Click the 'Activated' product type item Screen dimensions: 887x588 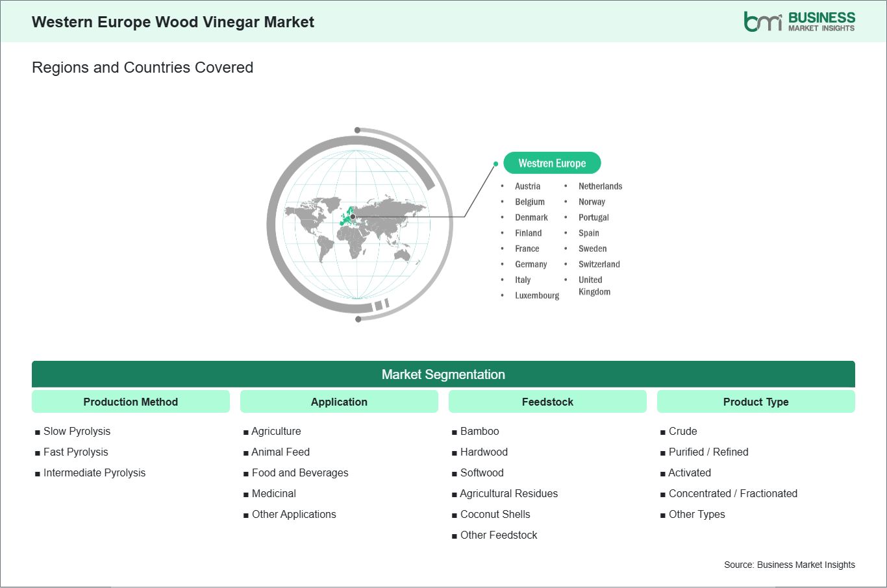[x=690, y=472]
